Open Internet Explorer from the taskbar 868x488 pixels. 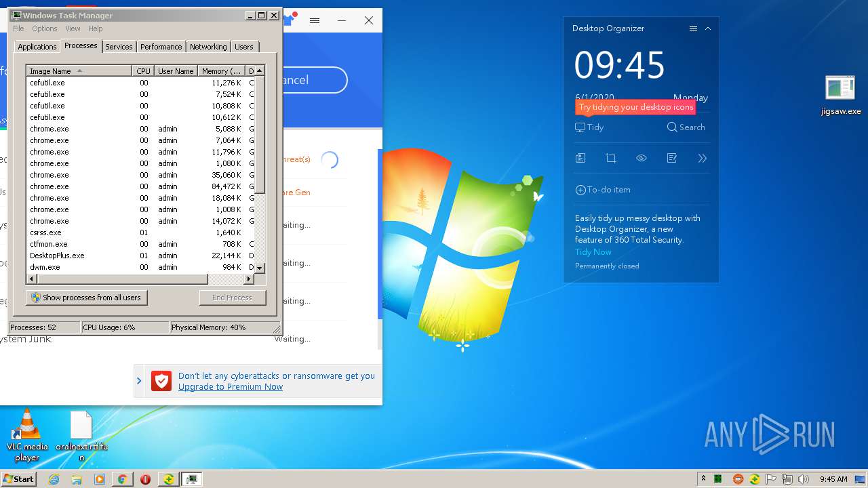(x=54, y=479)
